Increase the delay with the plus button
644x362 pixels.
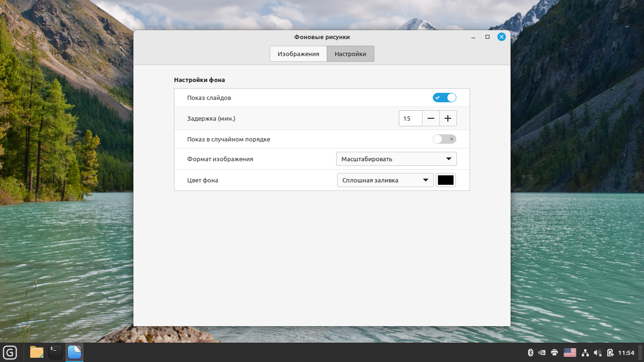[448, 118]
